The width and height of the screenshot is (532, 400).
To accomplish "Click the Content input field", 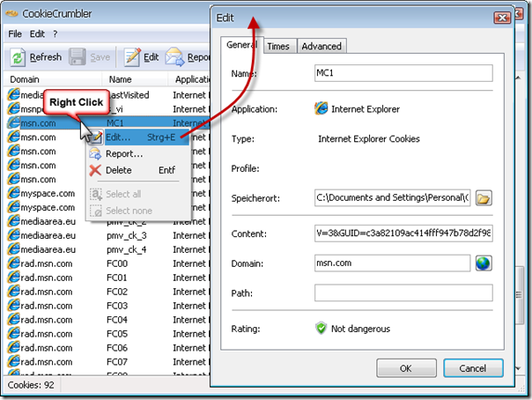I will coord(403,233).
